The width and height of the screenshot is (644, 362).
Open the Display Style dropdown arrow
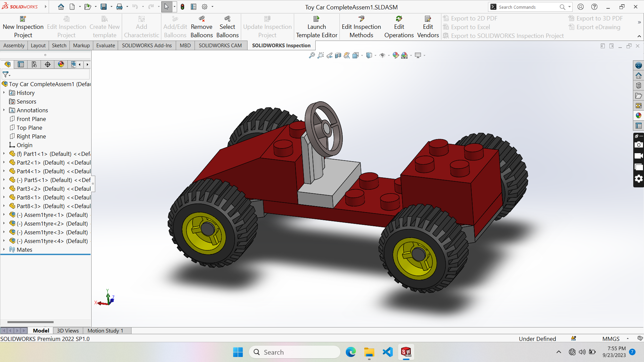click(375, 55)
